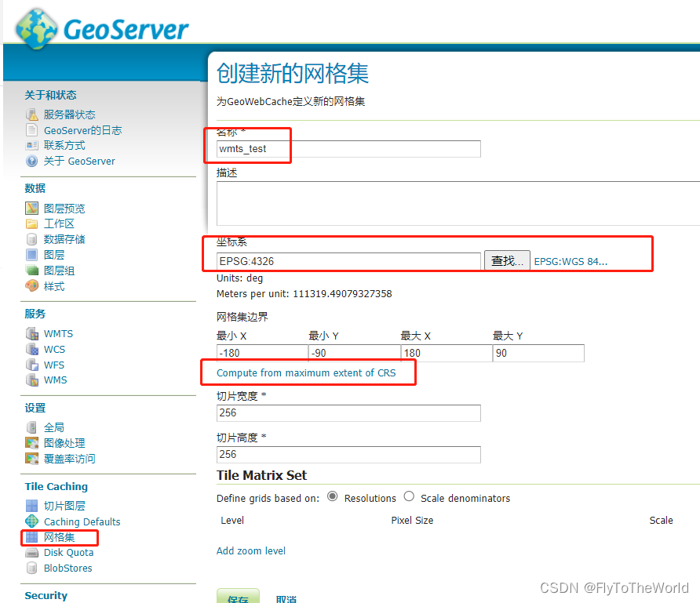Image resolution: width=700 pixels, height=603 pixels.
Task: Open the 图层预览 (Layer Preview) page
Action: click(65, 208)
